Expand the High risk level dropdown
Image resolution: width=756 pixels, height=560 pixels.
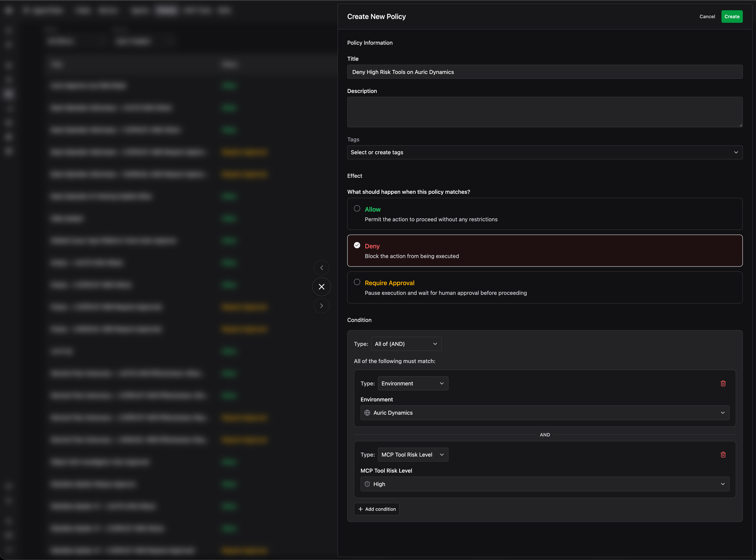point(545,484)
